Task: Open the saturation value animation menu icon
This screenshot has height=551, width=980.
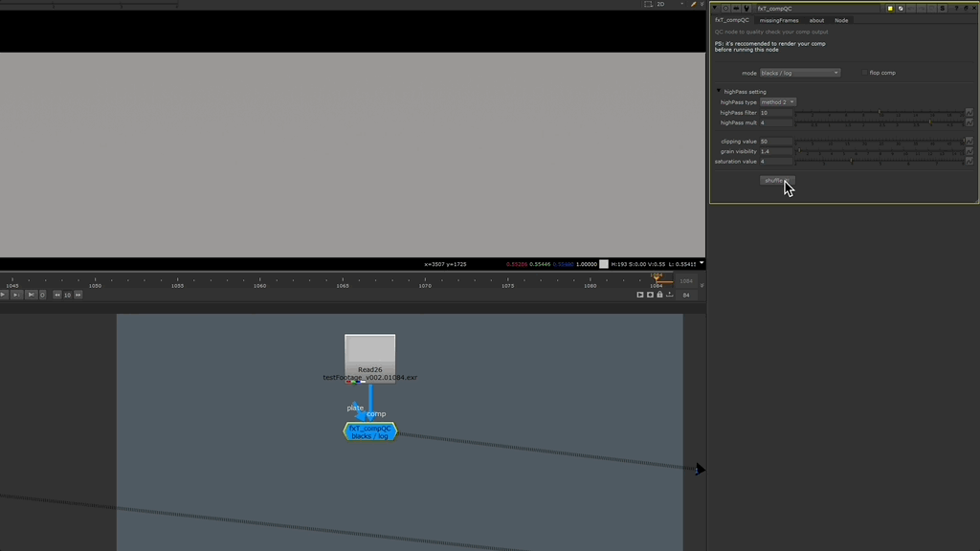Action: [x=969, y=162]
